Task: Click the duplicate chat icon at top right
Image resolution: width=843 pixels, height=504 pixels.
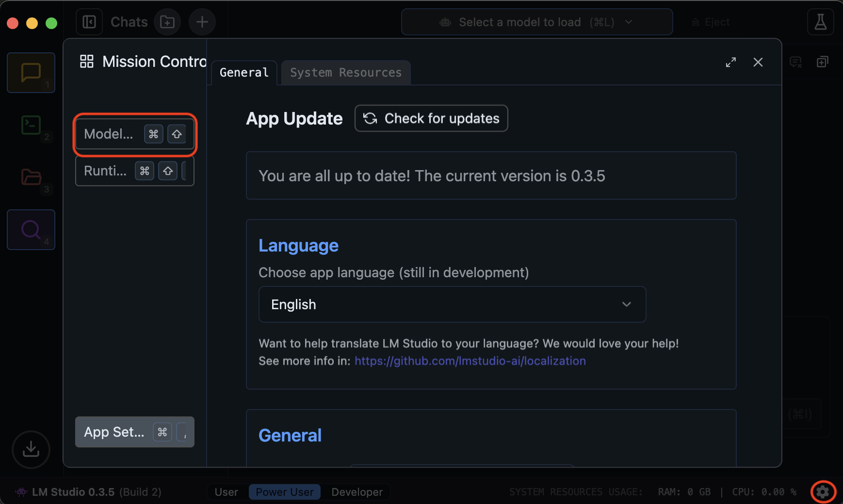Action: [822, 62]
